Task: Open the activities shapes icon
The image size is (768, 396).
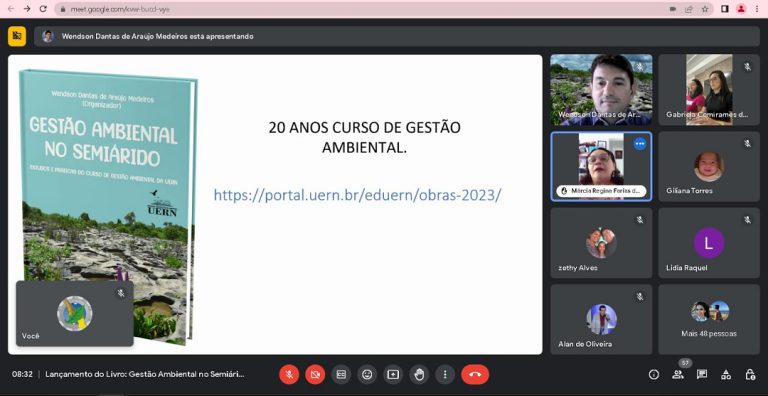Action: pyautogui.click(x=726, y=374)
